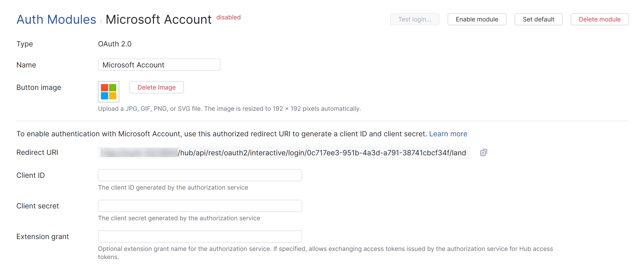Click the red disabled status label
This screenshot has width=644, height=265.
coord(228,17)
